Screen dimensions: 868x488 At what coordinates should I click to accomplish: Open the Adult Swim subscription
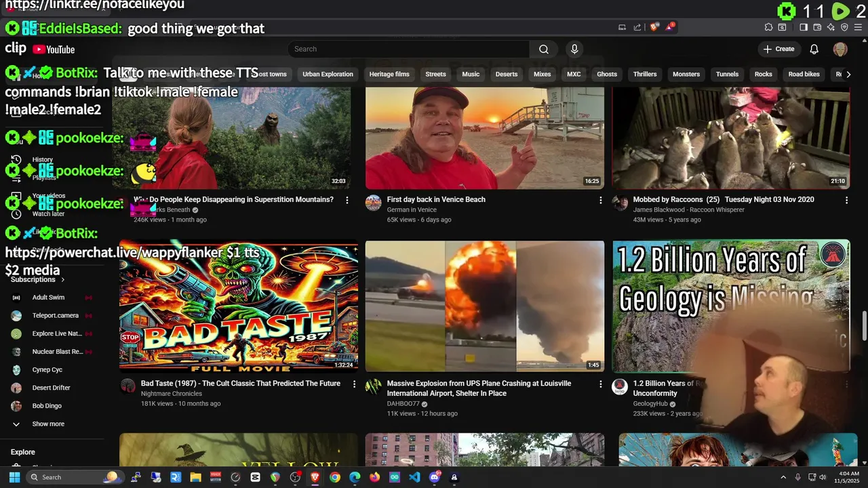pyautogui.click(x=48, y=298)
